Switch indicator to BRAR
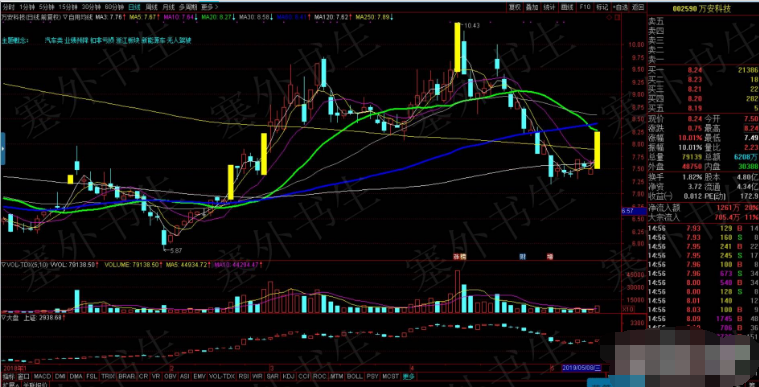The height and width of the screenshot is (387, 759). 126,376
